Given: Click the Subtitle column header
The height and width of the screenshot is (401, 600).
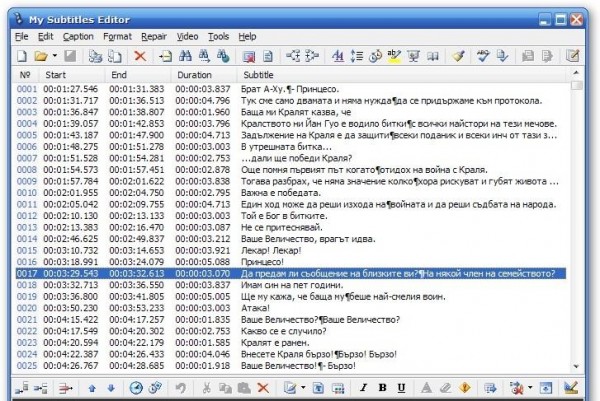Looking at the screenshot, I should tap(401, 75).
